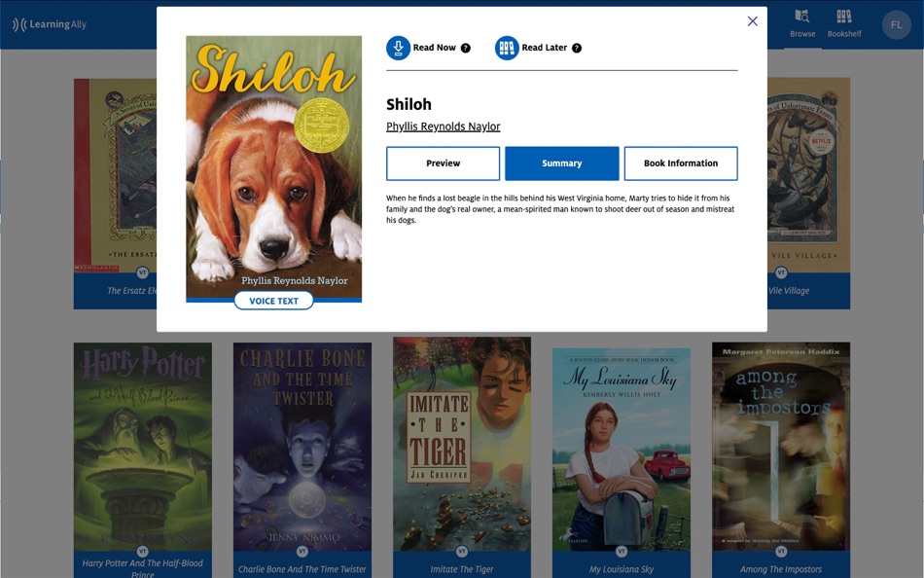Click the Read Later label
Viewport: 924px width, 578px height.
click(x=545, y=48)
